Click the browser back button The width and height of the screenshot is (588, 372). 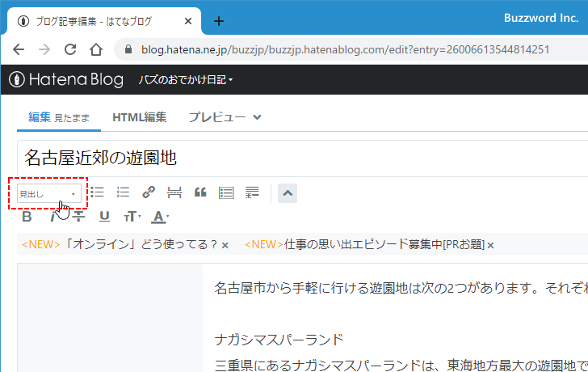[19, 49]
